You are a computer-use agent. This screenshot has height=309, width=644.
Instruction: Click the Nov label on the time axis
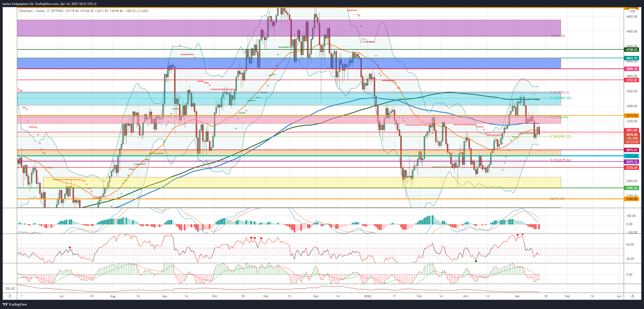[266, 296]
